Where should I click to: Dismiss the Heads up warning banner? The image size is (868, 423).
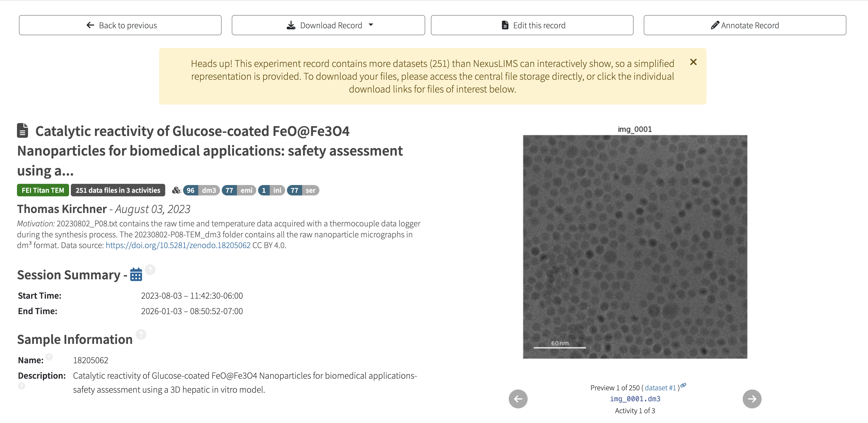pos(693,62)
